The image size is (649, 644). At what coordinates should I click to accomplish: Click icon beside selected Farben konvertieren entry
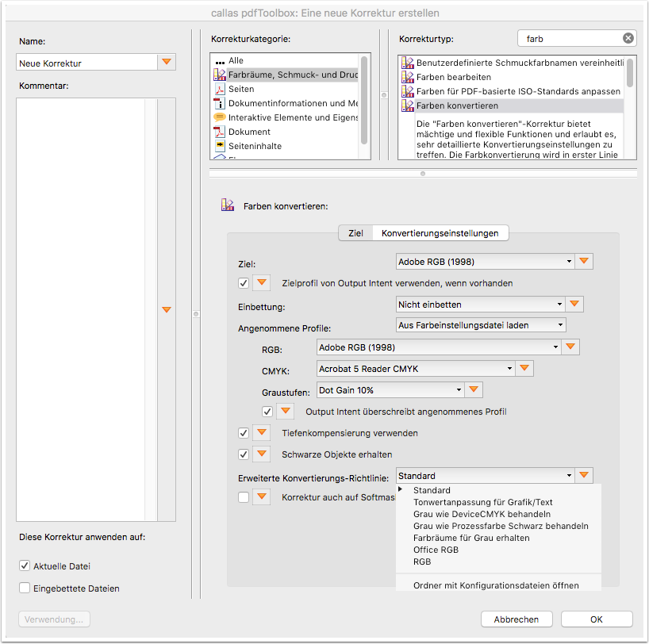(x=408, y=105)
